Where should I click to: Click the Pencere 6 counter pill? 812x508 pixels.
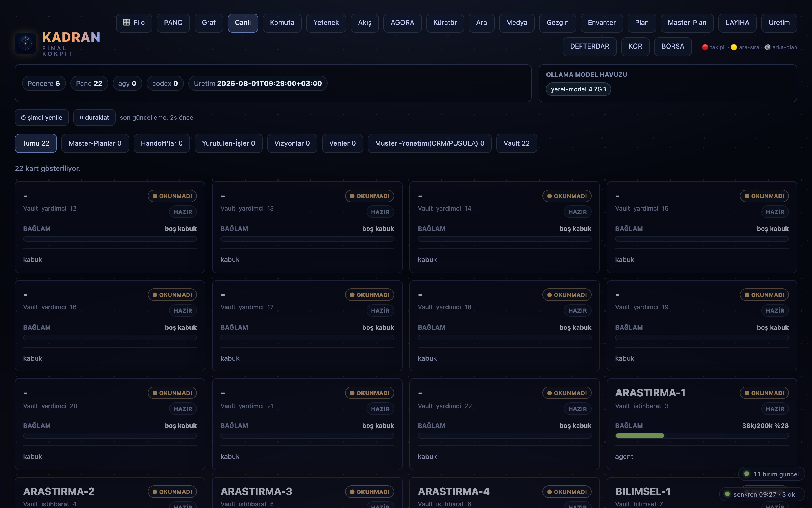coord(44,83)
